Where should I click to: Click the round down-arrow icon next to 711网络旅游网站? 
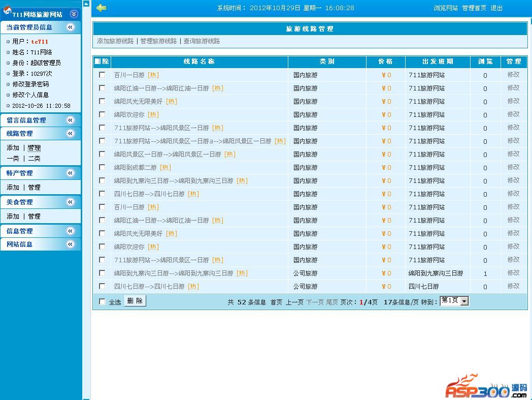pyautogui.click(x=74, y=14)
